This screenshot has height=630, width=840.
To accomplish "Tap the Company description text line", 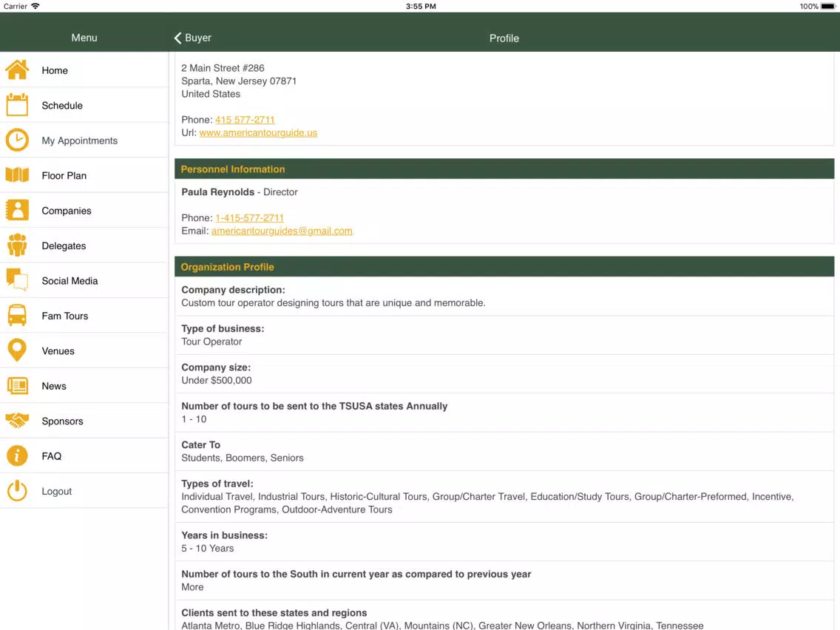I will coord(333,302).
